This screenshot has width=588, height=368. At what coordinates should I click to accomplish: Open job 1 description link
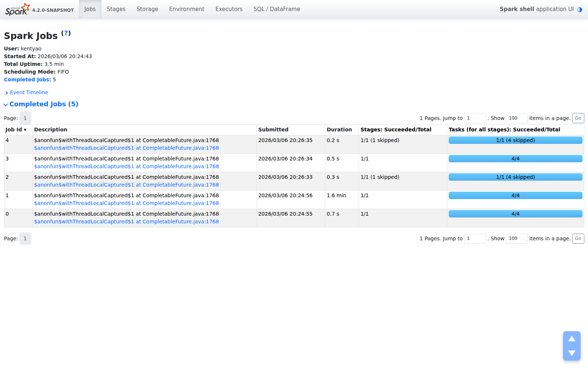126,203
